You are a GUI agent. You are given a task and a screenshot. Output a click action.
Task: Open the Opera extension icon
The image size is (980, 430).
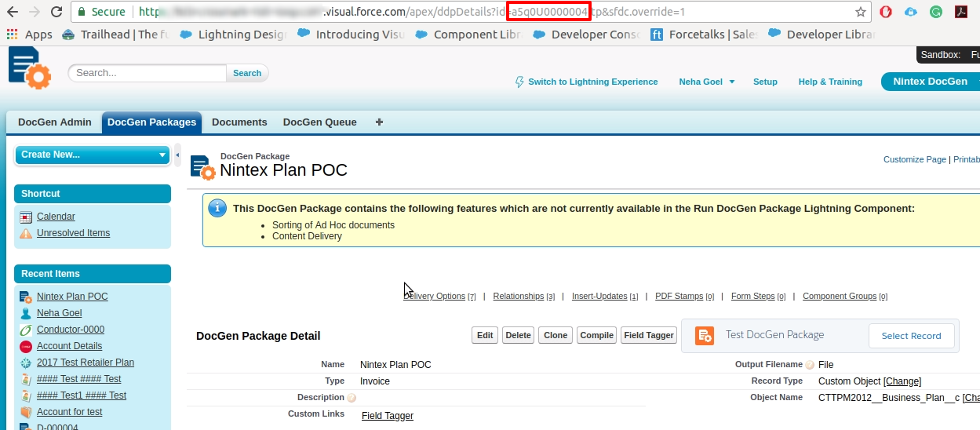point(885,12)
